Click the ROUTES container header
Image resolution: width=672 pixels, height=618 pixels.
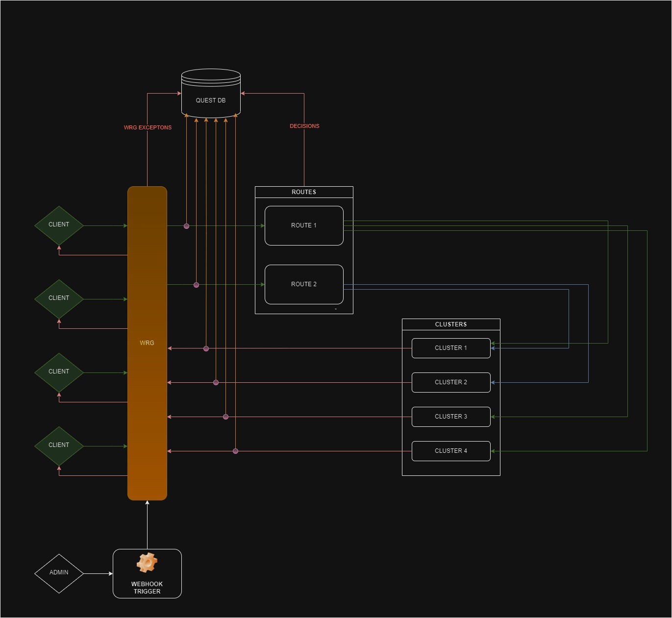pyautogui.click(x=304, y=192)
